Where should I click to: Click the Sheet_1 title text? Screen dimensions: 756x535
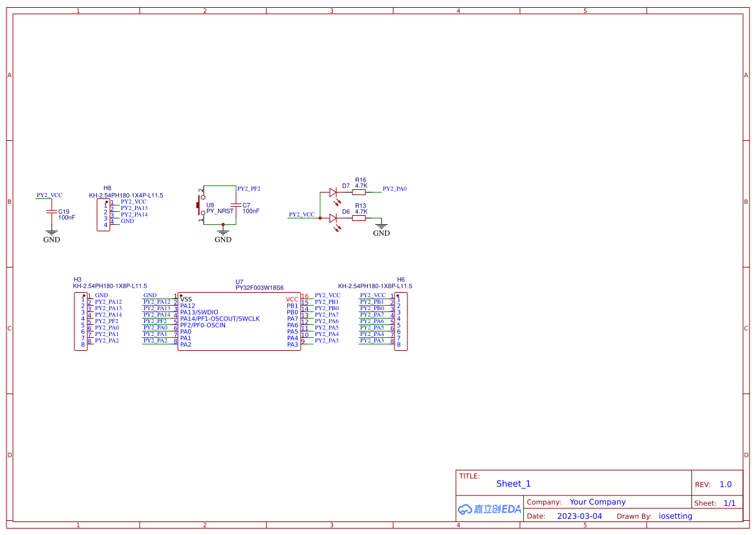513,483
